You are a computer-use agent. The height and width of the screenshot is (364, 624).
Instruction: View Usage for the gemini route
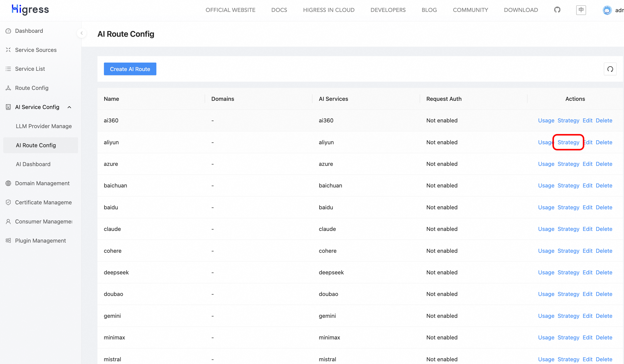tap(546, 316)
